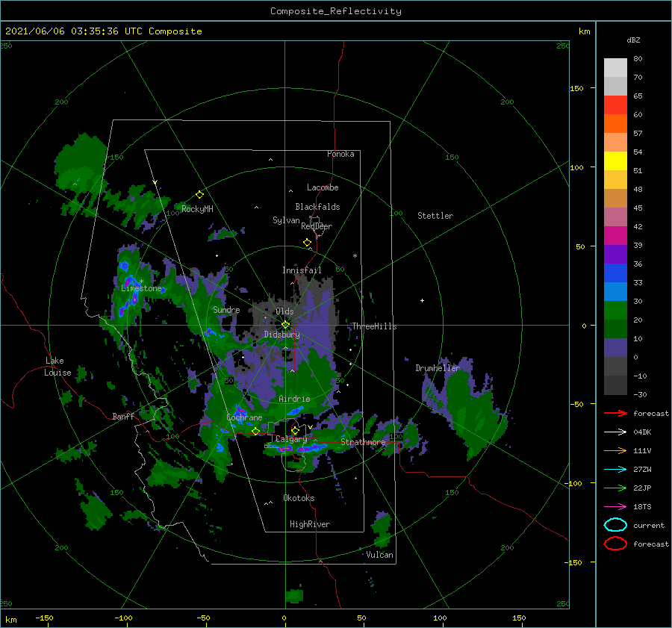Select the Lacombe label
The height and width of the screenshot is (628, 672).
[323, 187]
